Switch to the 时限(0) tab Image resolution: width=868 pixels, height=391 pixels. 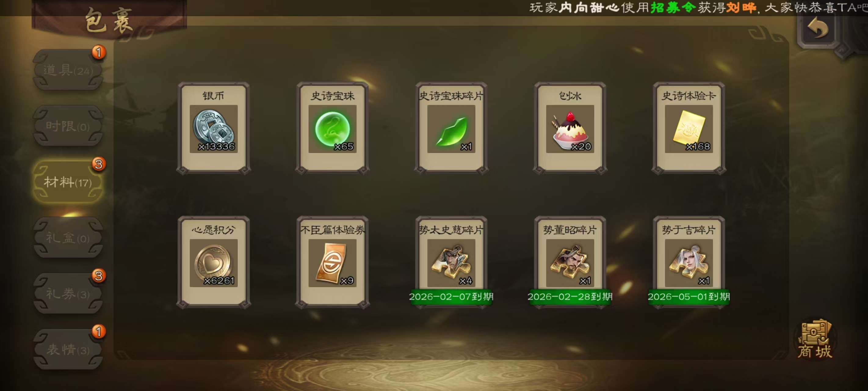pos(68,126)
